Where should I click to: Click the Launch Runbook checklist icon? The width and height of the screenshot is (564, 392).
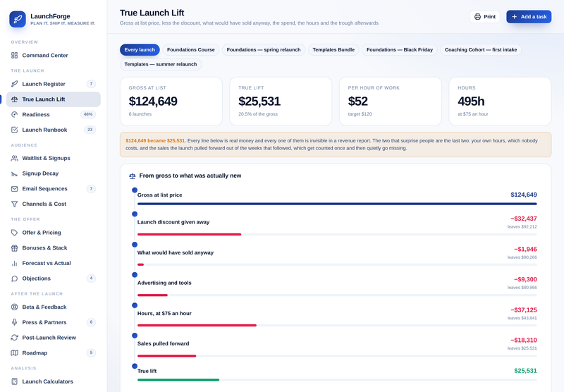14,130
